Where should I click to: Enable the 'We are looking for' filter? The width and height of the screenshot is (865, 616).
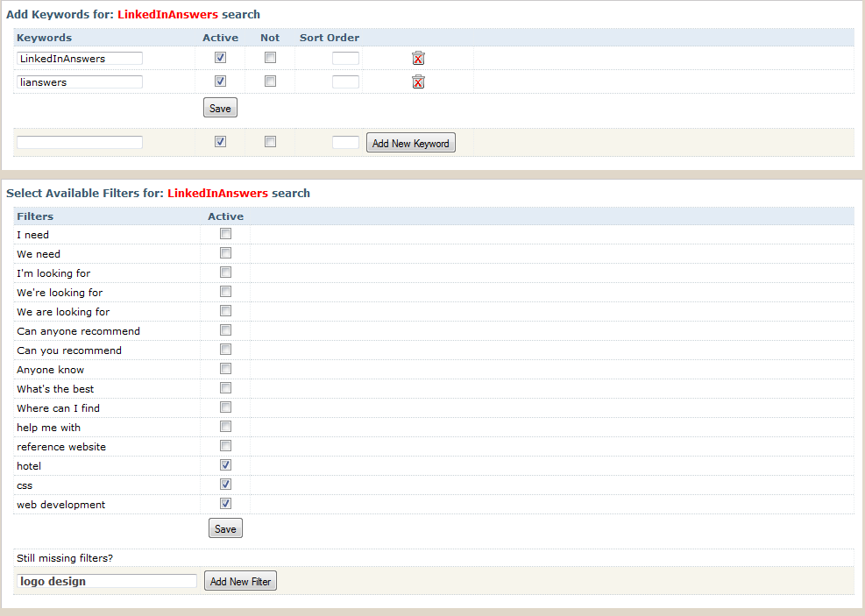[225, 311]
